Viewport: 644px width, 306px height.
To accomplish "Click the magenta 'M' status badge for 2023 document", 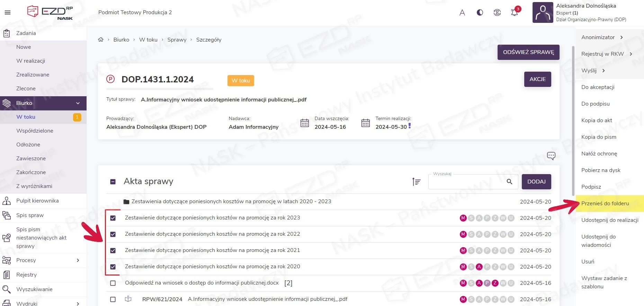I will 463,218.
